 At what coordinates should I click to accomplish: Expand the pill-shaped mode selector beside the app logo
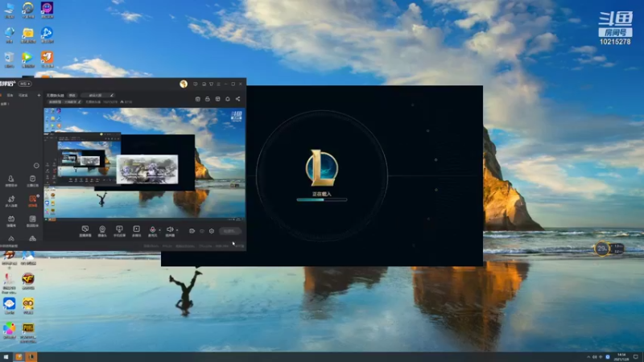click(x=25, y=84)
